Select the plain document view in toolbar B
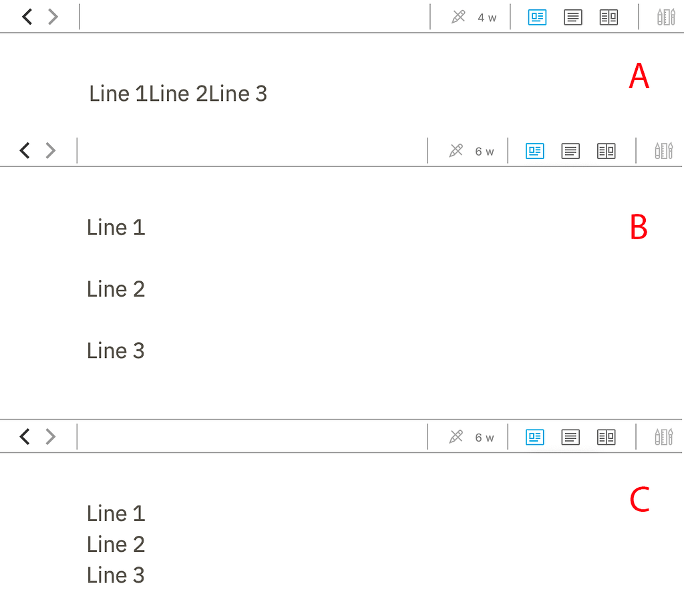 click(570, 150)
